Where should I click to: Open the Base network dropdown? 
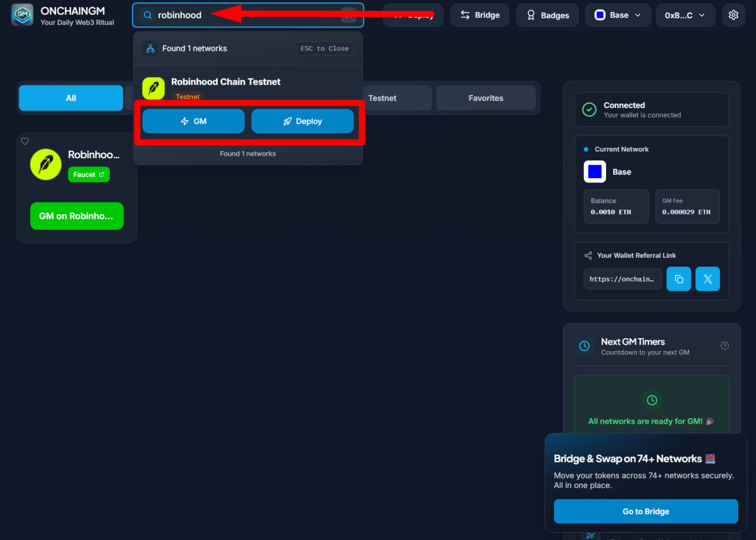pyautogui.click(x=618, y=15)
